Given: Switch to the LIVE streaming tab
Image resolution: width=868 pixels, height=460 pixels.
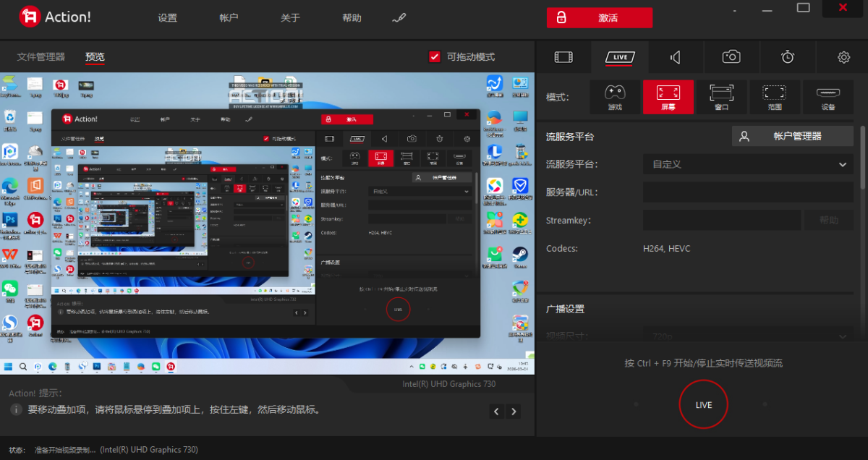Looking at the screenshot, I should tap(620, 57).
